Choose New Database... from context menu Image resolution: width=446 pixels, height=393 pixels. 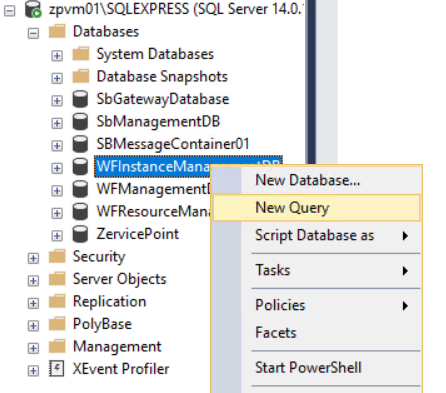pyautogui.click(x=317, y=180)
